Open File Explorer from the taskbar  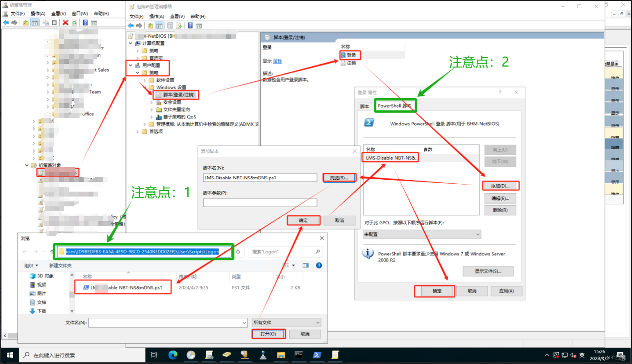coord(281,355)
